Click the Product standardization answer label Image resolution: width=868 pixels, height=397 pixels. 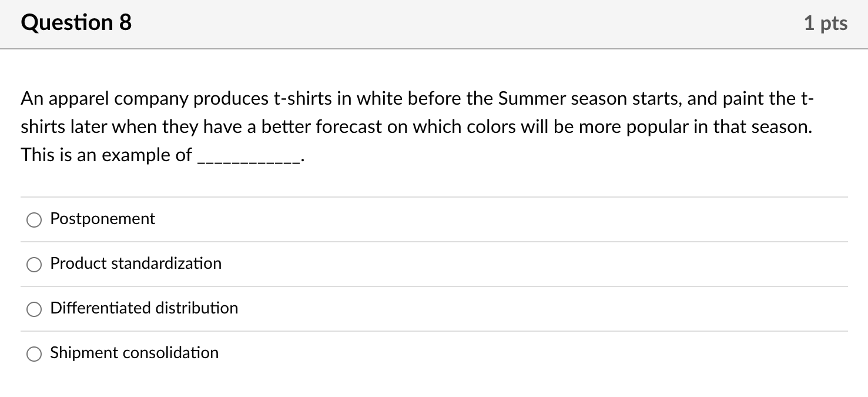[x=135, y=263]
